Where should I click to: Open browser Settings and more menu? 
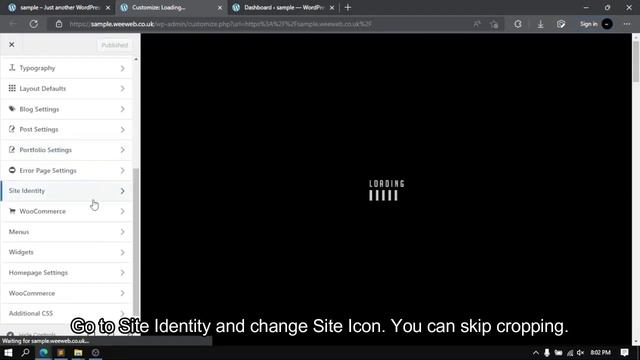pos(627,24)
